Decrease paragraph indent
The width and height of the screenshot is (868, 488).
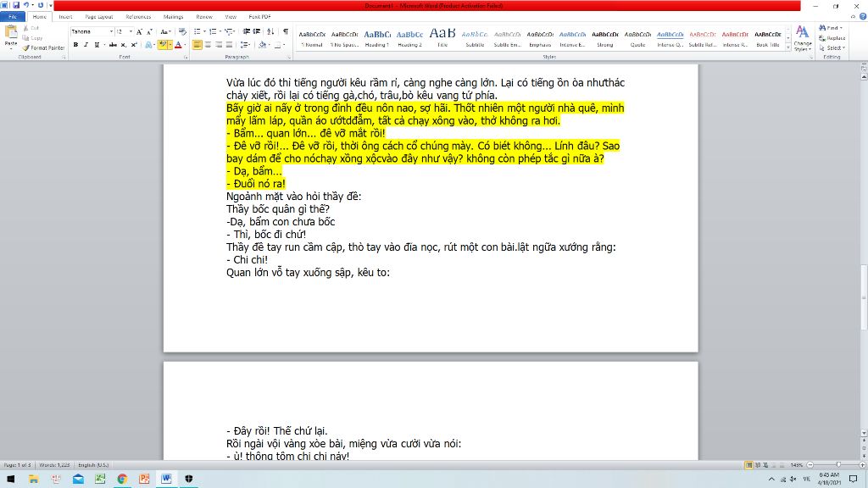[247, 32]
